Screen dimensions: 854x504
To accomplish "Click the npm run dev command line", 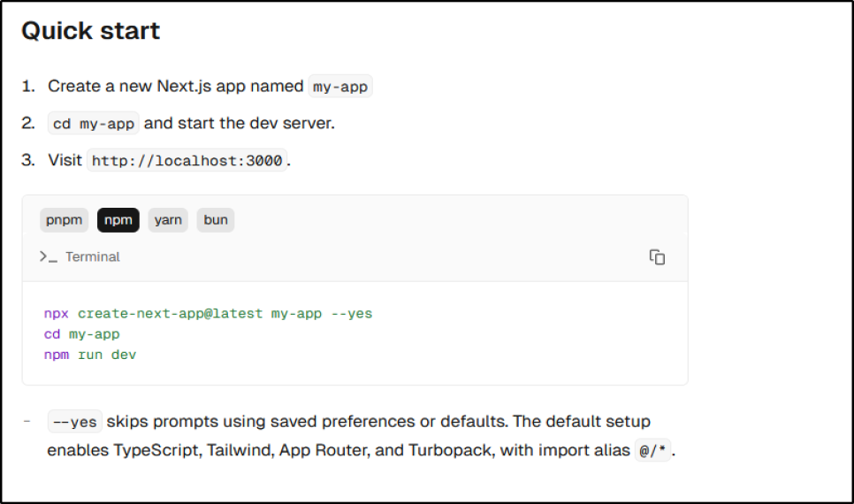I will pos(89,355).
